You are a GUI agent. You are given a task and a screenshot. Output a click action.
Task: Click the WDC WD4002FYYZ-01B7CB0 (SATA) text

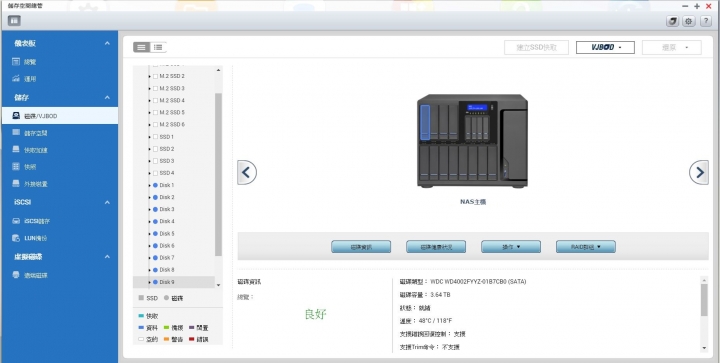pos(478,282)
